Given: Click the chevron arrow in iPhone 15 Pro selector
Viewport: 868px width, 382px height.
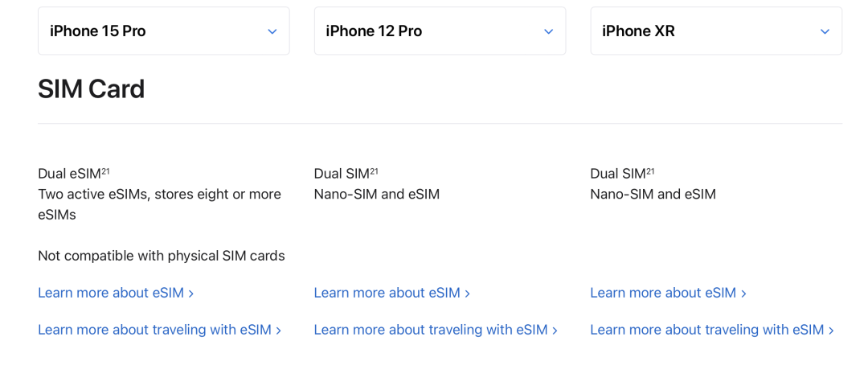Looking at the screenshot, I should (272, 31).
